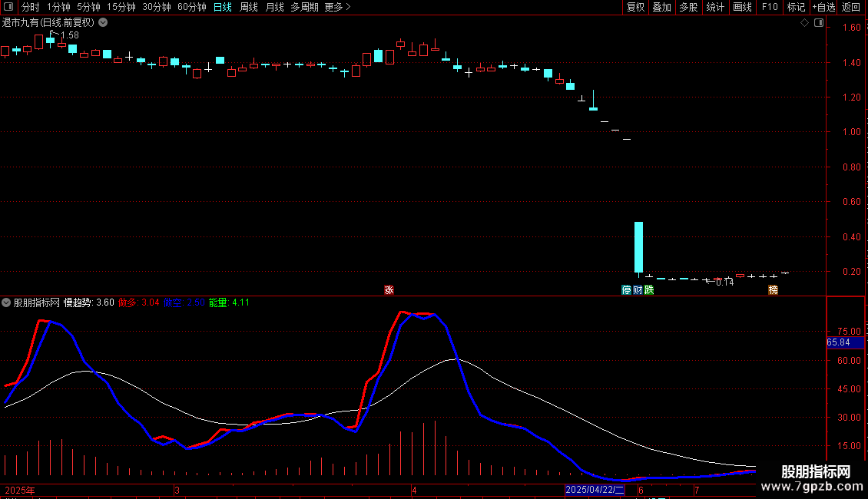Click the 叠加 overlay button
The height and width of the screenshot is (499, 868).
pyautogui.click(x=661, y=7)
